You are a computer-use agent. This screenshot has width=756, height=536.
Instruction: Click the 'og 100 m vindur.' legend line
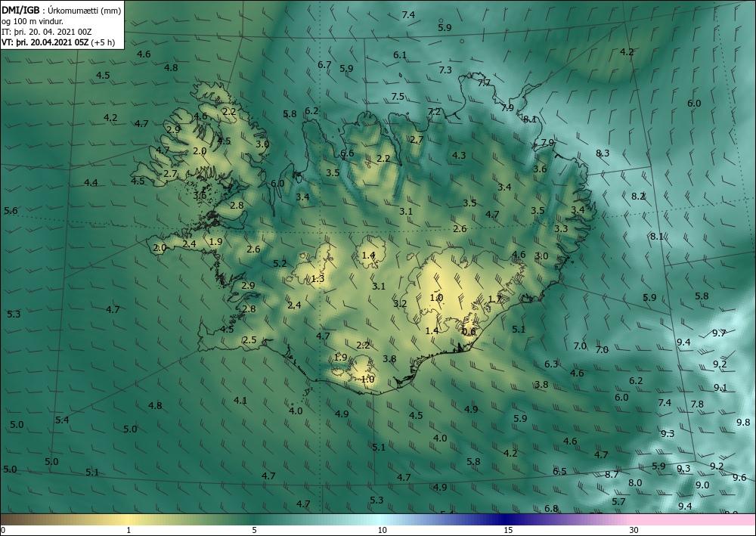click(x=33, y=21)
